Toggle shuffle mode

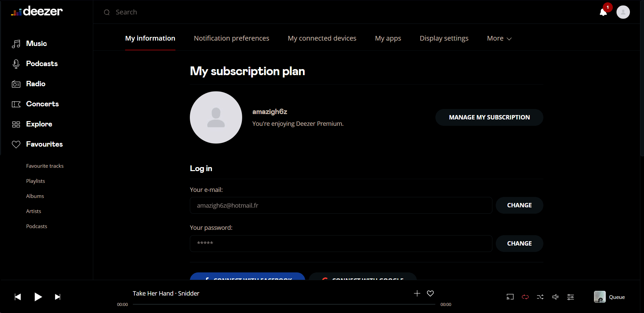[x=540, y=297]
